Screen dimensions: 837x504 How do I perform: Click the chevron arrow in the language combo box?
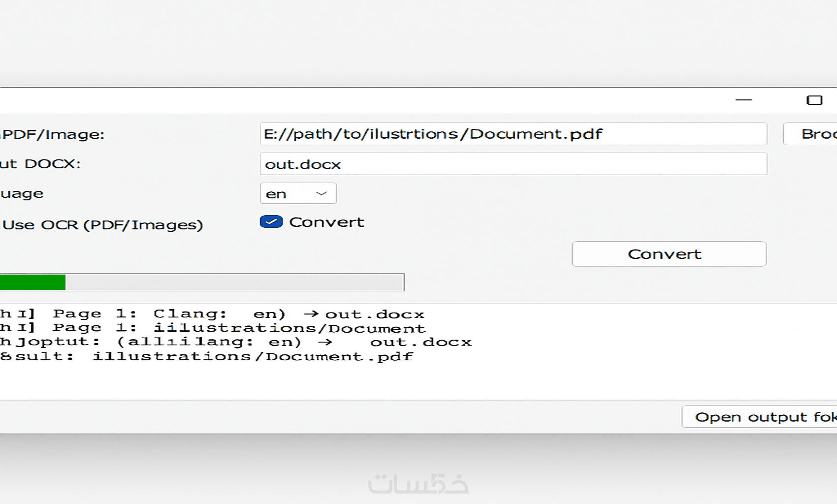click(x=322, y=193)
